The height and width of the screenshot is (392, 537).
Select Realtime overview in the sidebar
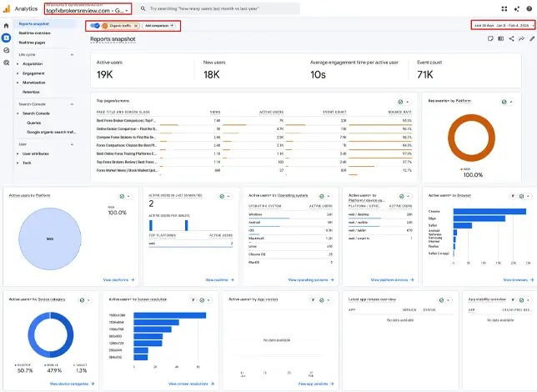(x=35, y=33)
